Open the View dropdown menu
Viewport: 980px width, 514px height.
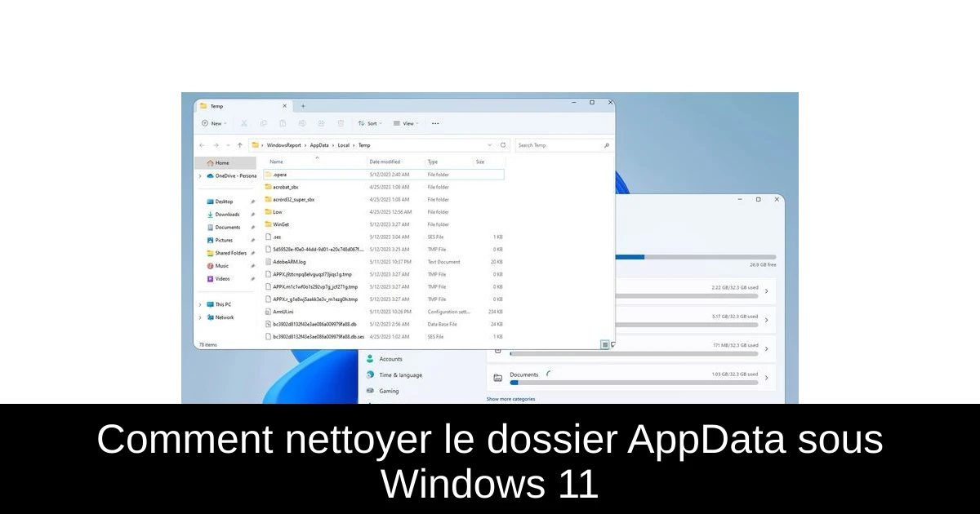click(406, 123)
